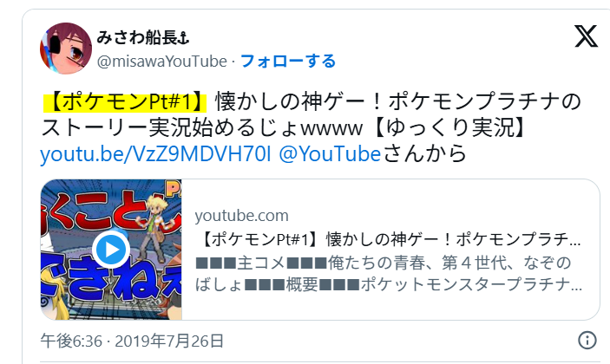Click the anchor emoji beside the name
610x364 pixels.
(183, 38)
